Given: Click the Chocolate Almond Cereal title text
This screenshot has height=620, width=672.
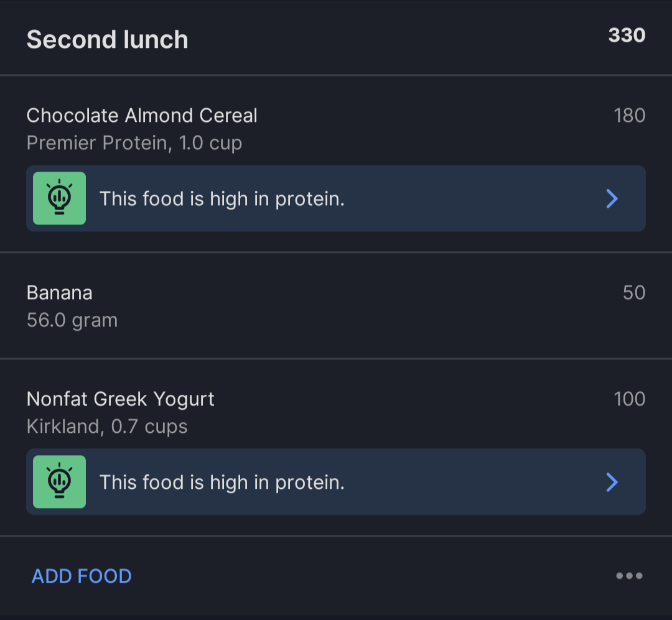Looking at the screenshot, I should (x=142, y=115).
